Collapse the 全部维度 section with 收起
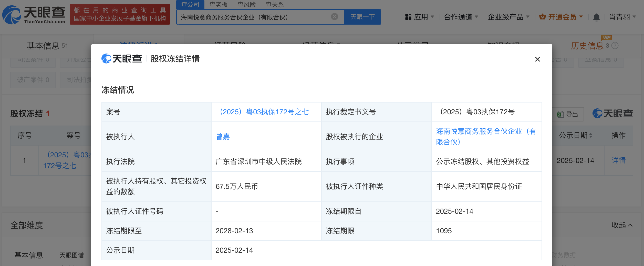This screenshot has width=644, height=266. point(622,225)
